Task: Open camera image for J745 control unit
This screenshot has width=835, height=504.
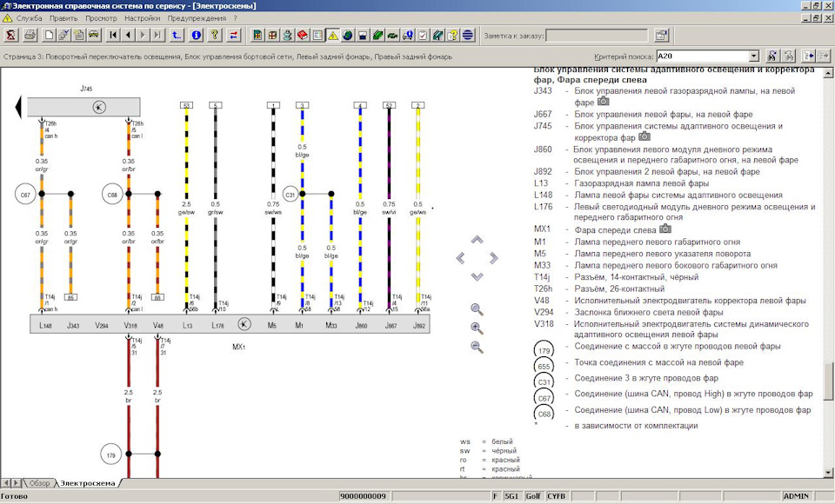Action: [x=645, y=136]
